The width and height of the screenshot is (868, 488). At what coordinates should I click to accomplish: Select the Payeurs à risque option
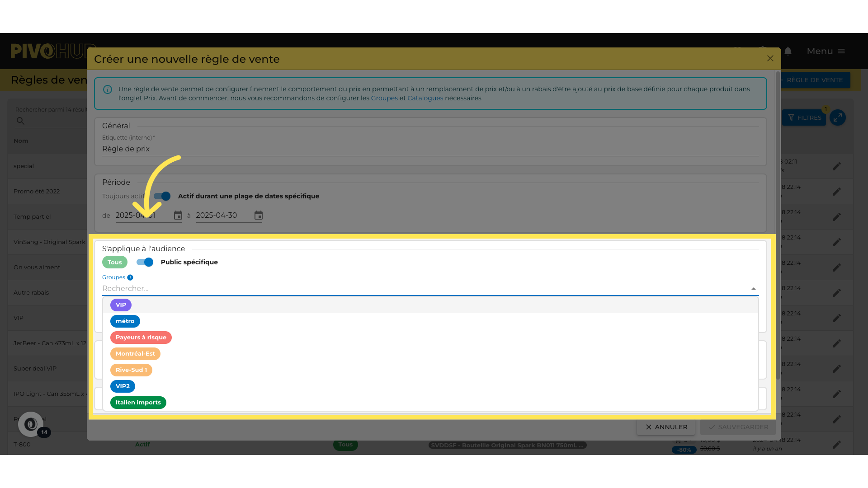pyautogui.click(x=141, y=338)
